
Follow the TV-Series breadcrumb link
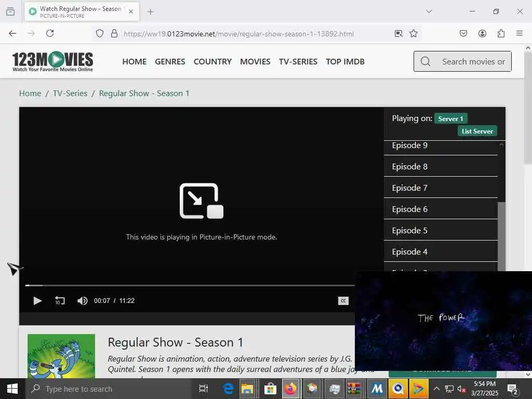pyautogui.click(x=70, y=94)
